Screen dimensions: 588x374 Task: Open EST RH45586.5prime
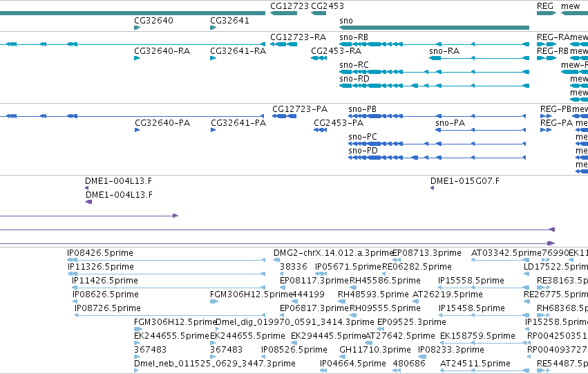click(x=353, y=288)
